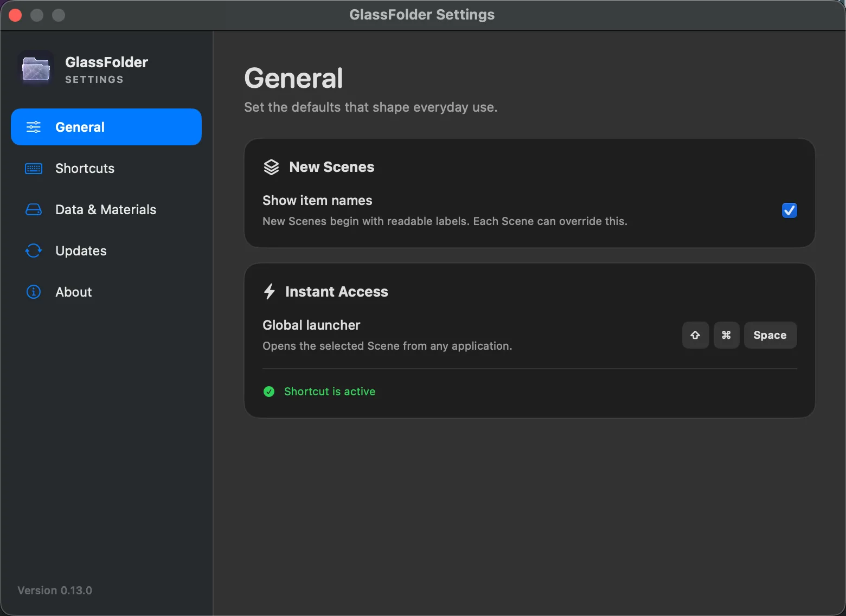Open the General settings section
The height and width of the screenshot is (616, 846).
pyautogui.click(x=106, y=127)
